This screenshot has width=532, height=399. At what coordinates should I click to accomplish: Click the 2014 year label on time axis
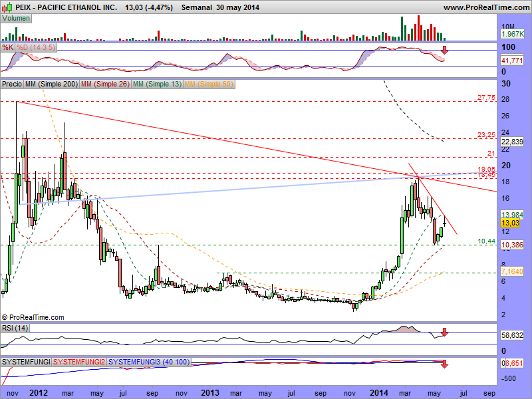(x=378, y=393)
